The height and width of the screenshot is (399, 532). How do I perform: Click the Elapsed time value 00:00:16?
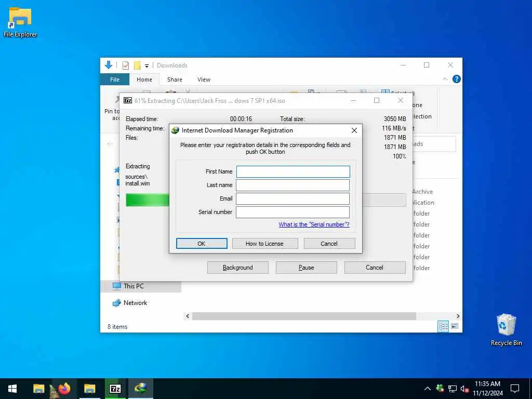click(241, 119)
